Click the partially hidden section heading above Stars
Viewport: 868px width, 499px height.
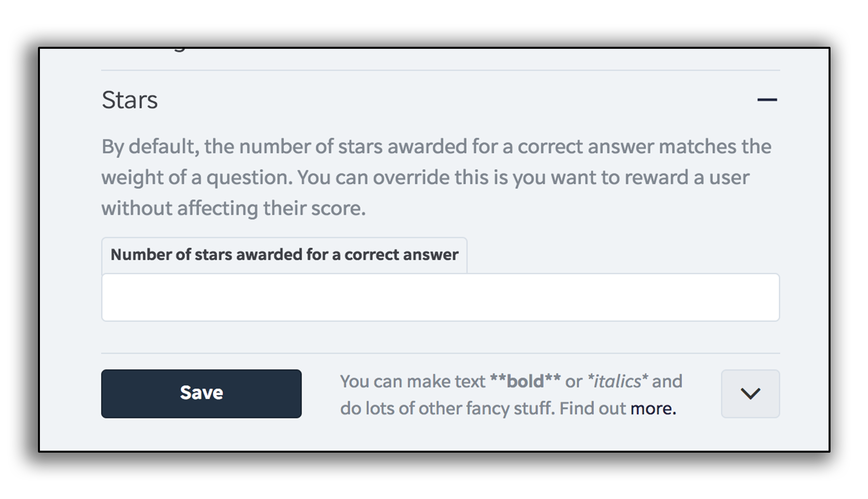173,50
